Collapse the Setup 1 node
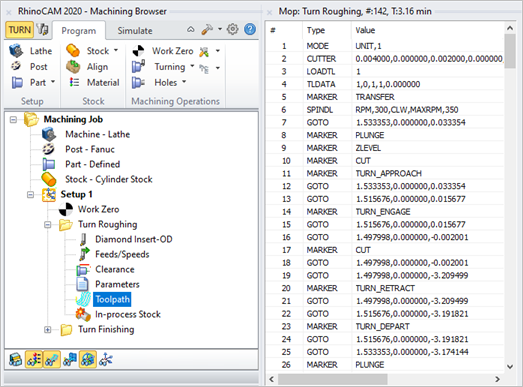The height and width of the screenshot is (387, 523). click(30, 195)
